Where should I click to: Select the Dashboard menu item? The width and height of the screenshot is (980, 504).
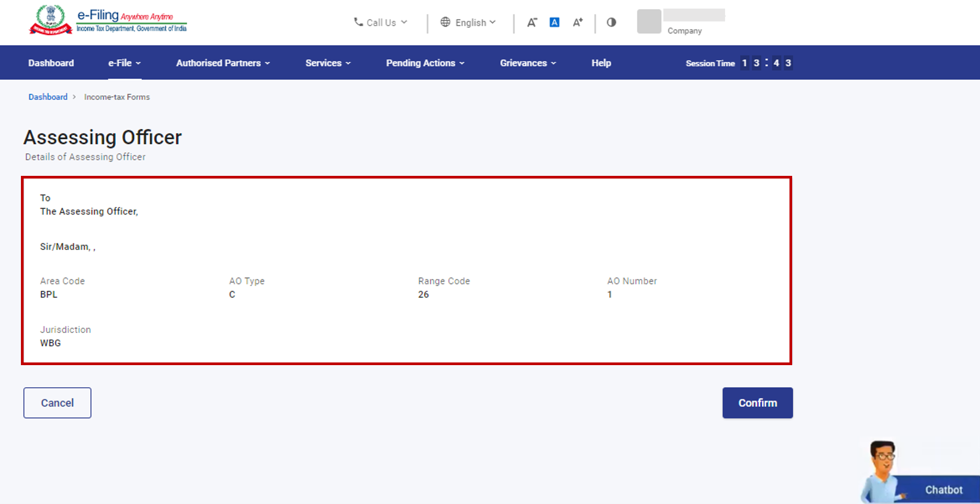pos(50,63)
